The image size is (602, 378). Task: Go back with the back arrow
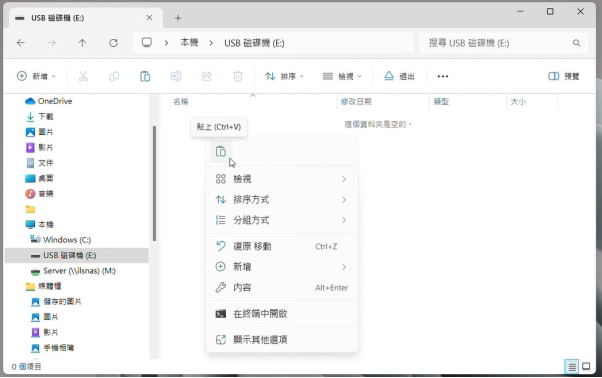click(x=21, y=43)
